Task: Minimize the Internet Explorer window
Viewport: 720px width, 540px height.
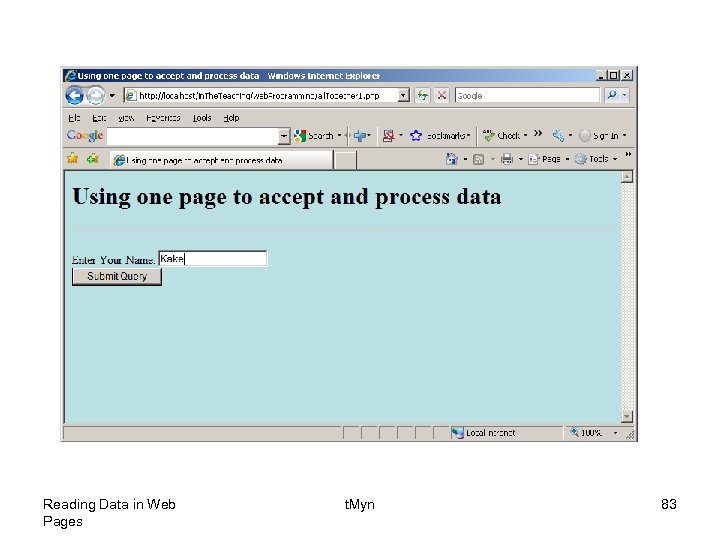Action: [601, 76]
